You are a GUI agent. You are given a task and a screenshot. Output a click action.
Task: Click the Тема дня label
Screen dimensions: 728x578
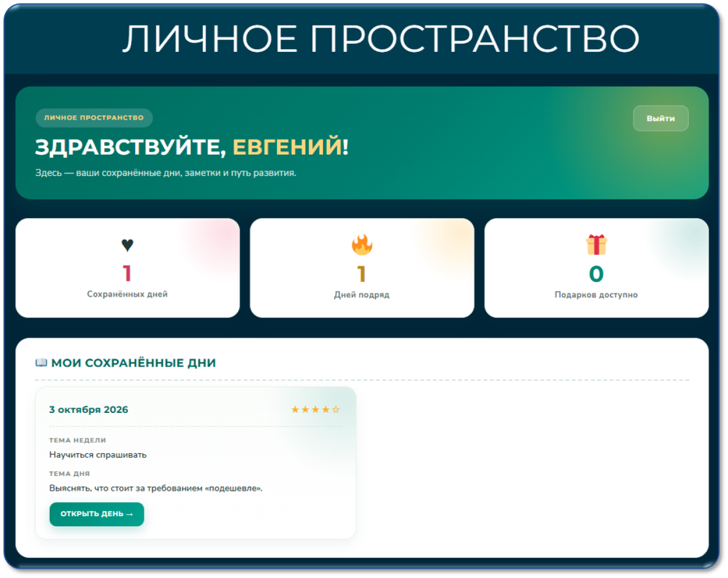70,473
